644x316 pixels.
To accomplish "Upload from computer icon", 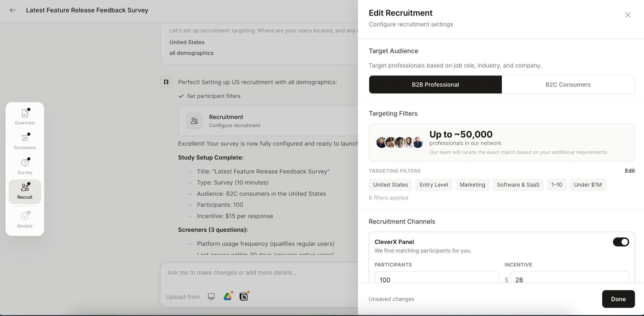I will pos(211,296).
